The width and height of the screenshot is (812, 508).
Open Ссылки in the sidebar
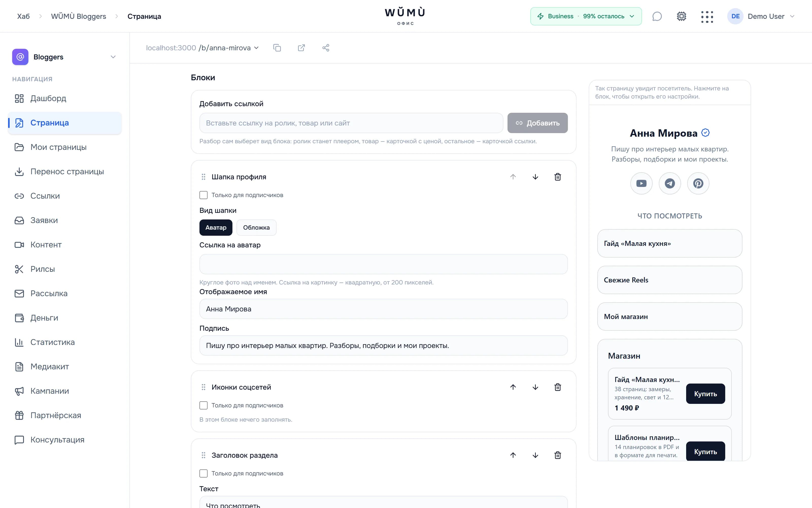[x=65, y=196]
